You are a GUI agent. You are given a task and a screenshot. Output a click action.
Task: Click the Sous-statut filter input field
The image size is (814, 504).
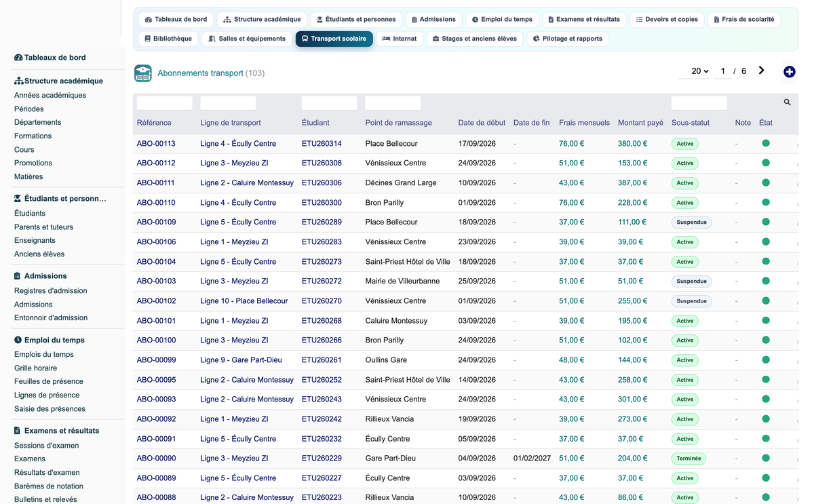coord(699,103)
